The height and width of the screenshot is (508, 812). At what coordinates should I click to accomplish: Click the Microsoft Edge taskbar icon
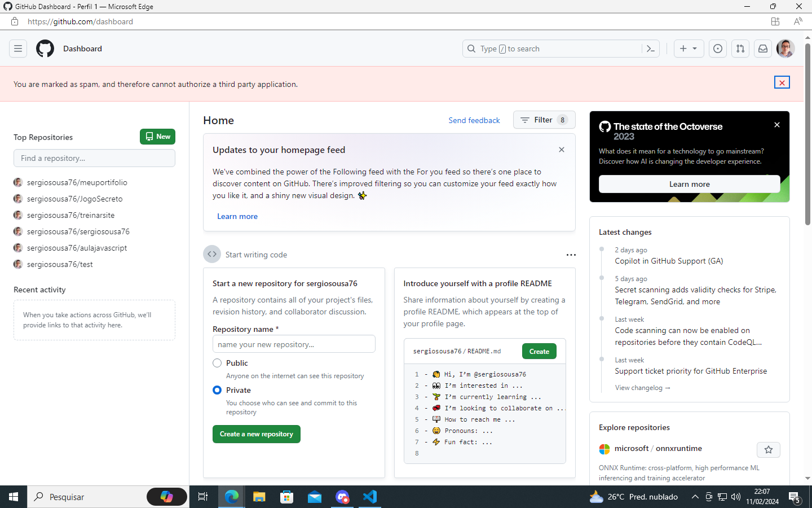point(232,497)
